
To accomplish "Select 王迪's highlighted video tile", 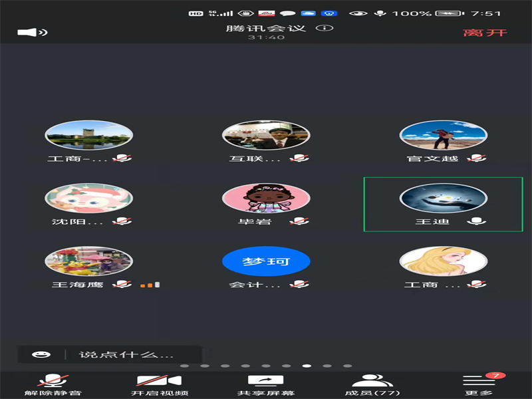I will [x=444, y=203].
